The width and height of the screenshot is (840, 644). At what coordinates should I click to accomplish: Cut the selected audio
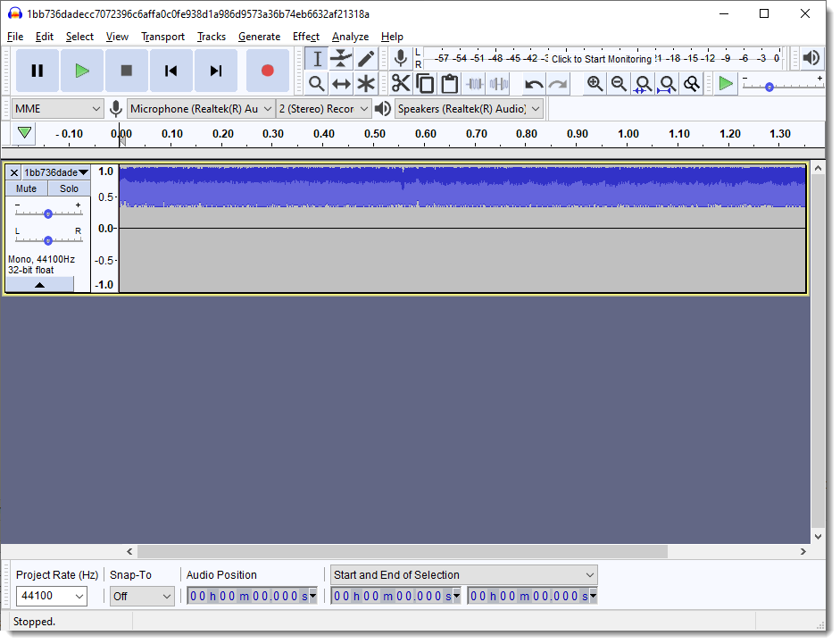(401, 83)
